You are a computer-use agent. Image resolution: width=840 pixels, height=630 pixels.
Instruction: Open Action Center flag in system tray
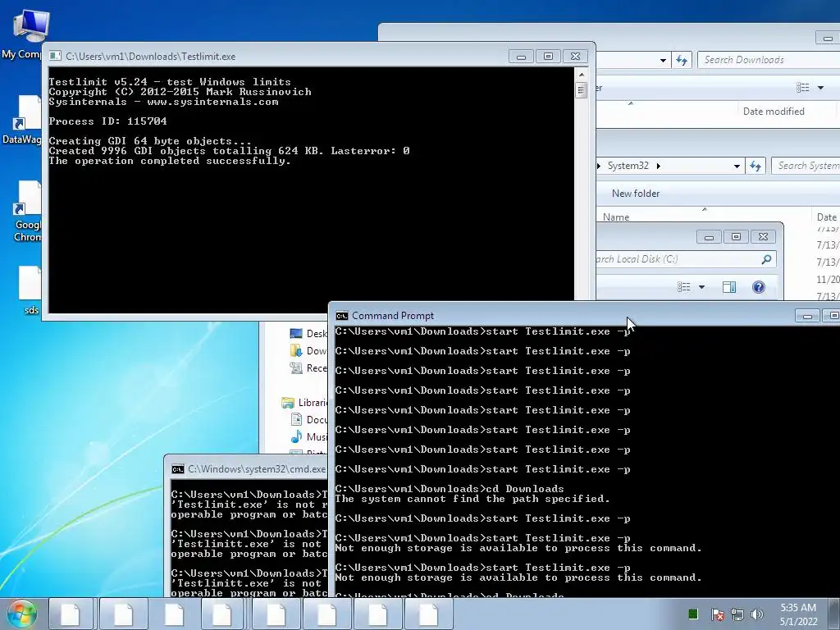718,614
